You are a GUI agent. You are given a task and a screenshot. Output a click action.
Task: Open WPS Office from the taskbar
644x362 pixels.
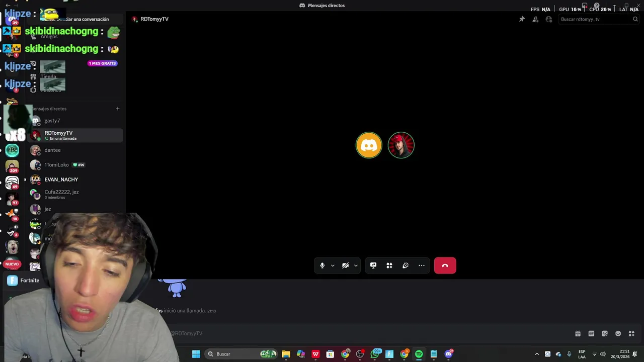(x=315, y=354)
